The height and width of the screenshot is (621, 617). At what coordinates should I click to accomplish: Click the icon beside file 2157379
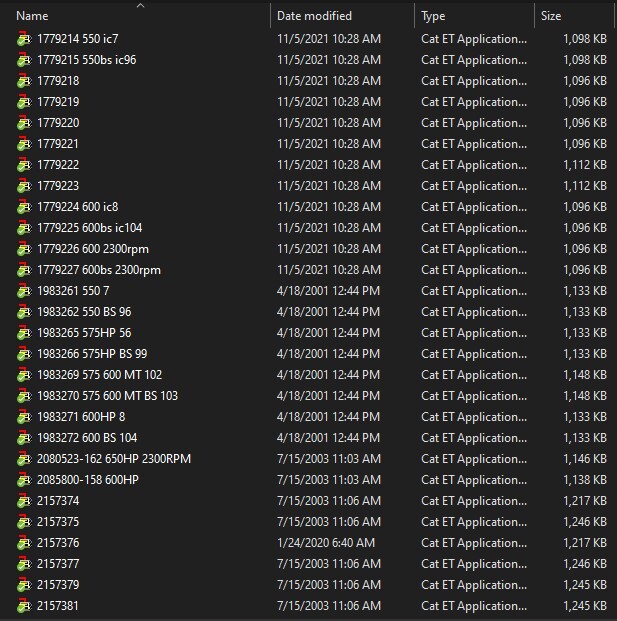click(24, 585)
